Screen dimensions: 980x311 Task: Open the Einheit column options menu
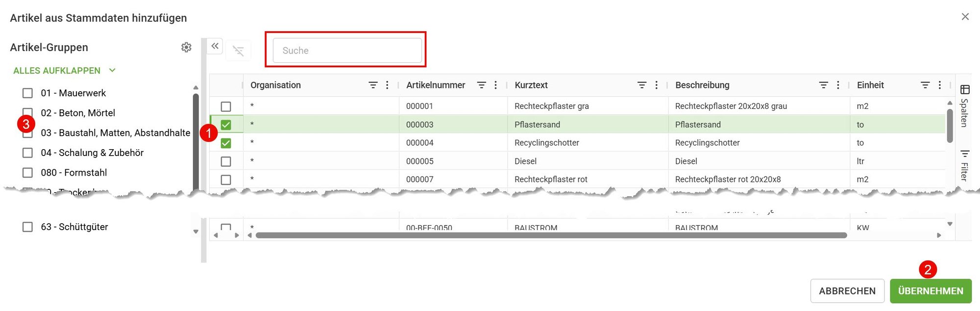coord(940,85)
